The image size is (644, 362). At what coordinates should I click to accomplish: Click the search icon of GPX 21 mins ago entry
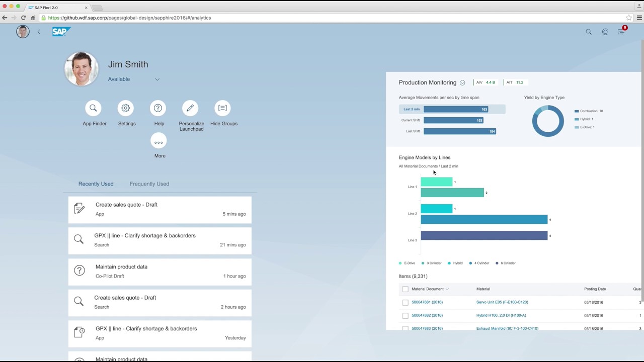(79, 239)
